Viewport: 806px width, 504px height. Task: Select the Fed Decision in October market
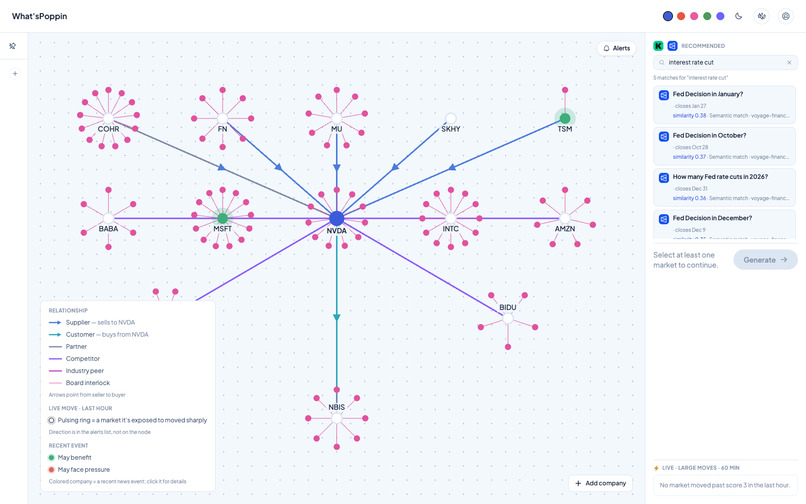[x=724, y=146]
